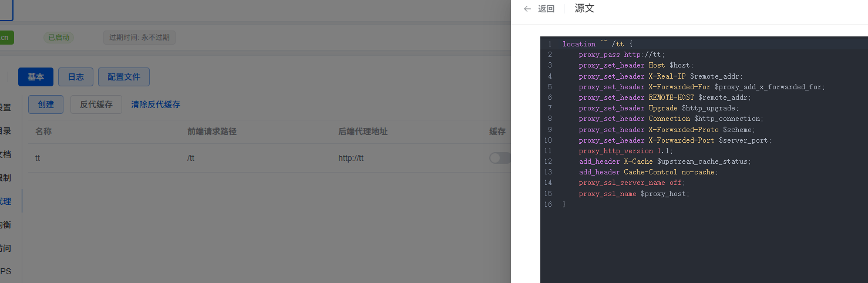
Task: Switch to the 日志 tab
Action: tap(76, 77)
